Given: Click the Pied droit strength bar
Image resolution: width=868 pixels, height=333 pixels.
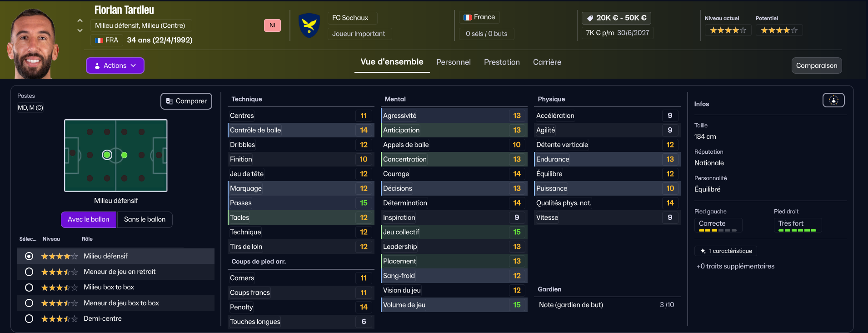Looking at the screenshot, I should [x=797, y=231].
